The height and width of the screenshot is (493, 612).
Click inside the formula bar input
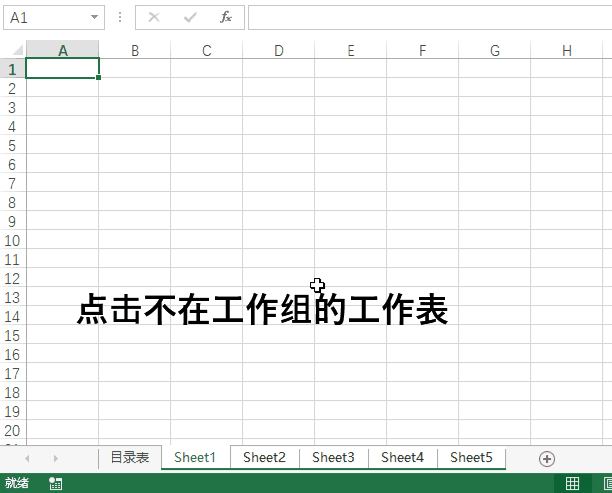coord(428,17)
